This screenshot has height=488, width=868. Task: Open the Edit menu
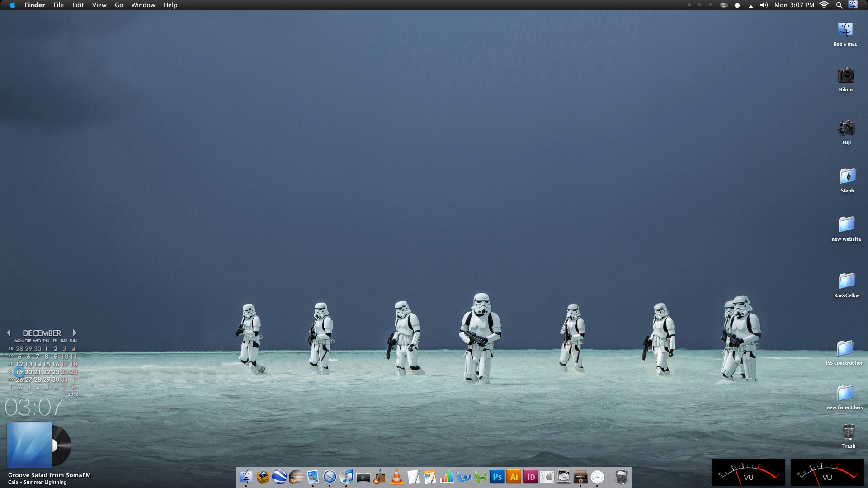coord(78,5)
